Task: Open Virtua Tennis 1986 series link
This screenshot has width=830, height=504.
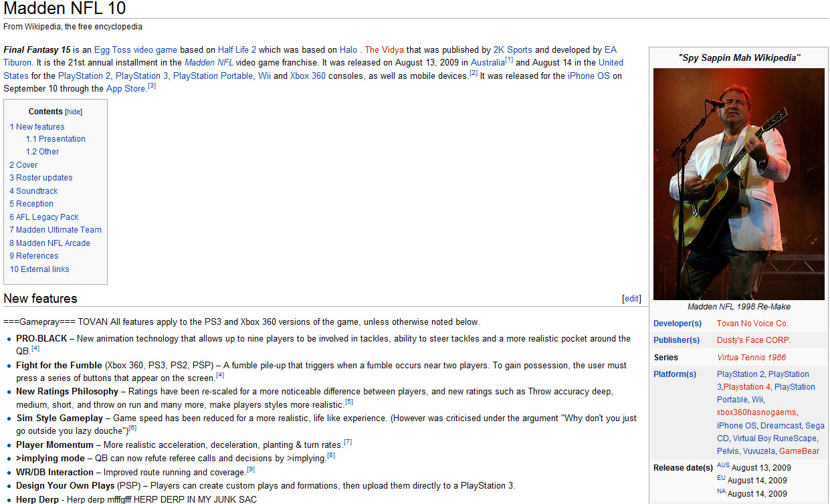Action: [751, 358]
